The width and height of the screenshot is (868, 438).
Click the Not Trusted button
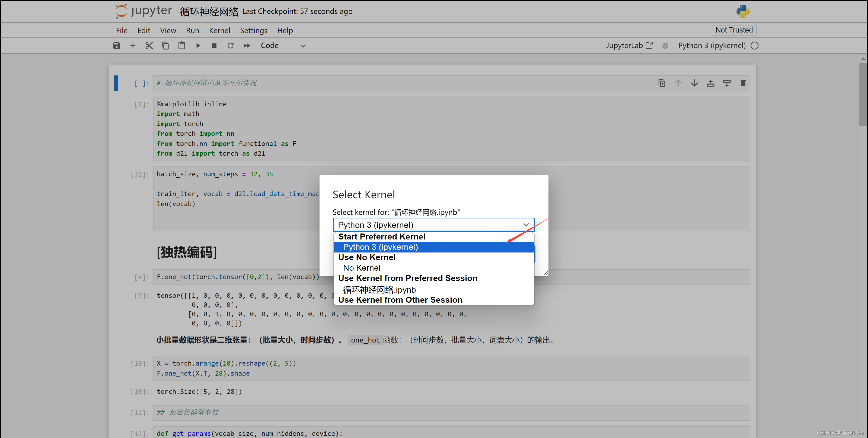tap(734, 30)
